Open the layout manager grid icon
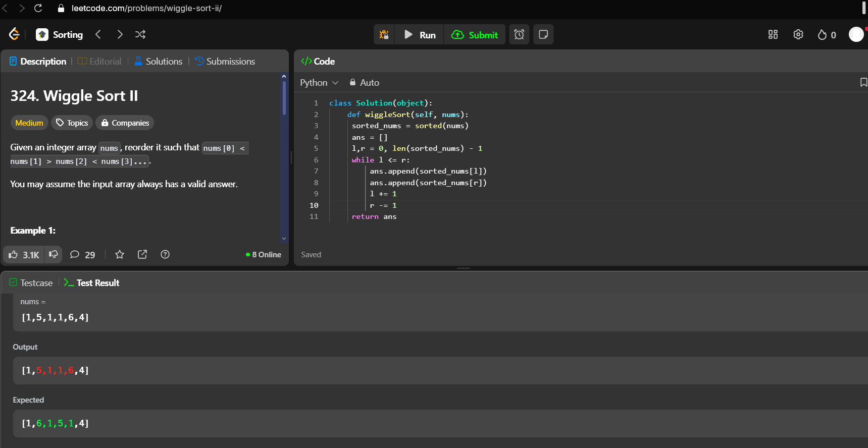The width and height of the screenshot is (868, 448). coord(773,34)
